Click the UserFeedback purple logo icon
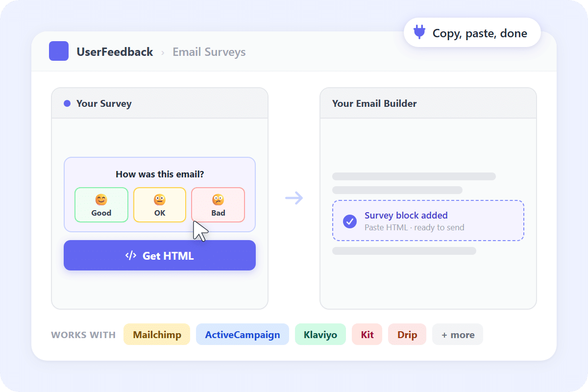Image resolution: width=588 pixels, height=392 pixels. tap(58, 50)
